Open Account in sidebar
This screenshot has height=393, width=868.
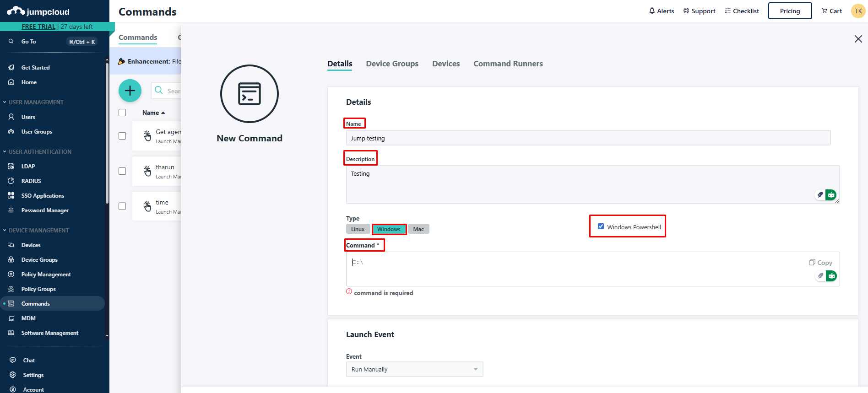pyautogui.click(x=33, y=389)
